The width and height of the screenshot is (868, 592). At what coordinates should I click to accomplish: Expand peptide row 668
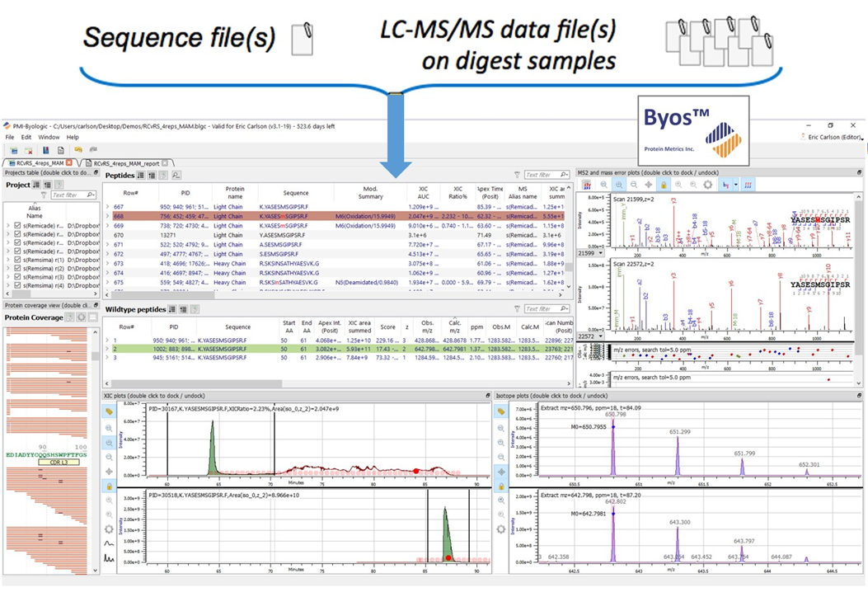[x=107, y=214]
